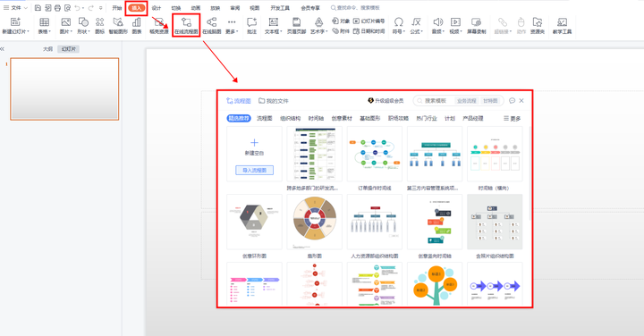This screenshot has height=336, width=644.
Task: Close the flowchart template dialog
Action: pyautogui.click(x=521, y=100)
